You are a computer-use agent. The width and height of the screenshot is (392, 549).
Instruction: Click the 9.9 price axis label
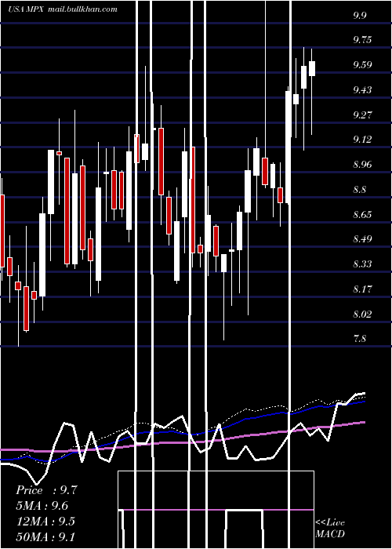coord(360,15)
